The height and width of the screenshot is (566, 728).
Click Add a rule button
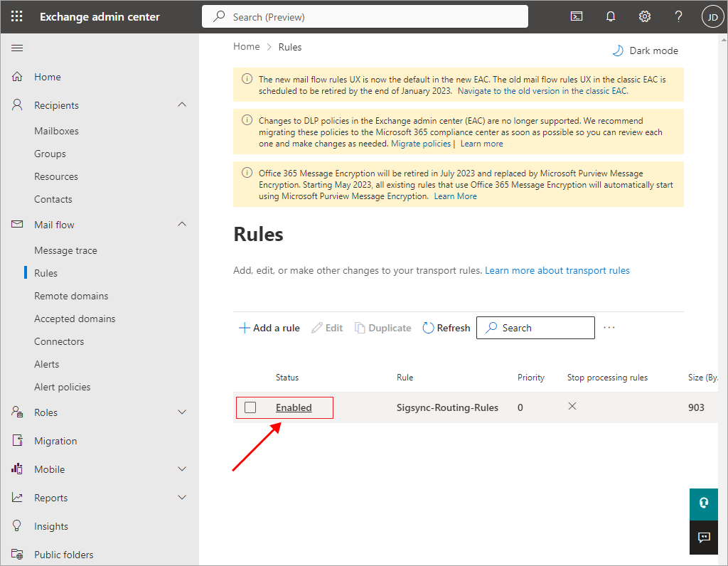click(x=269, y=328)
